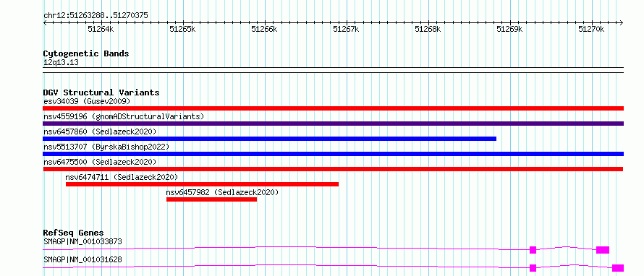Click the 51267k ruler label
Screen dimensions: 644x276
(346, 29)
